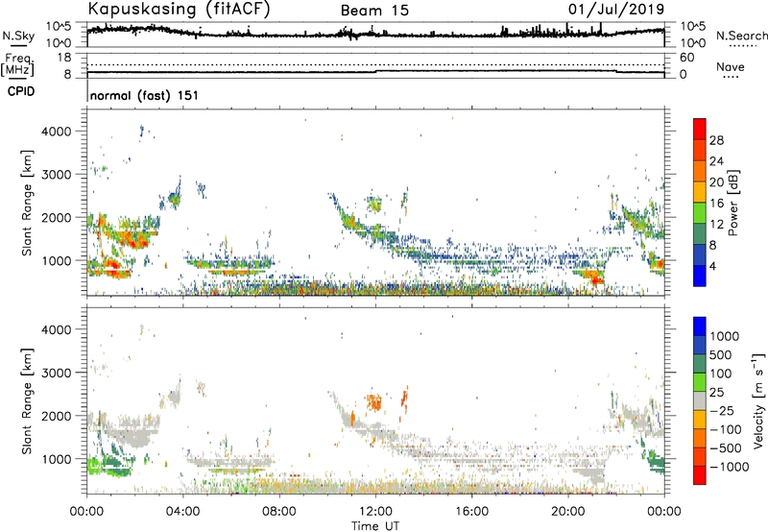Click the blue bottom of power colorbar
Image resolution: width=768 pixels, height=532 pixels.
[x=700, y=277]
